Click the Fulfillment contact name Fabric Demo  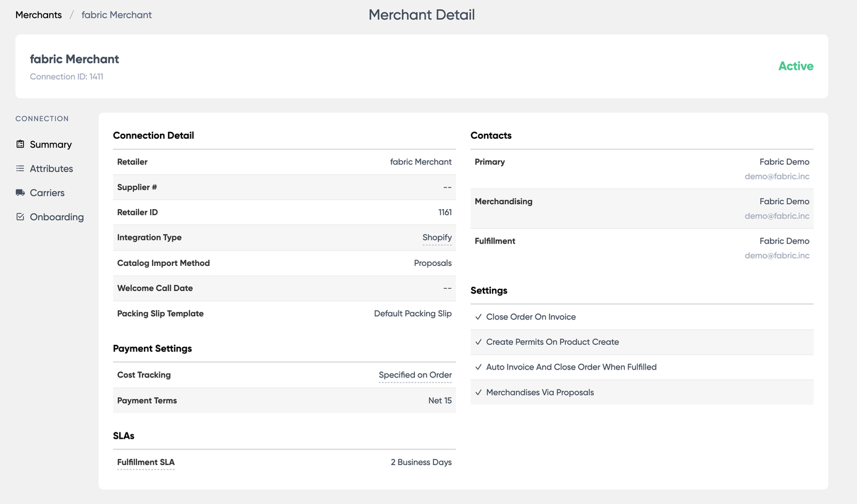point(784,241)
